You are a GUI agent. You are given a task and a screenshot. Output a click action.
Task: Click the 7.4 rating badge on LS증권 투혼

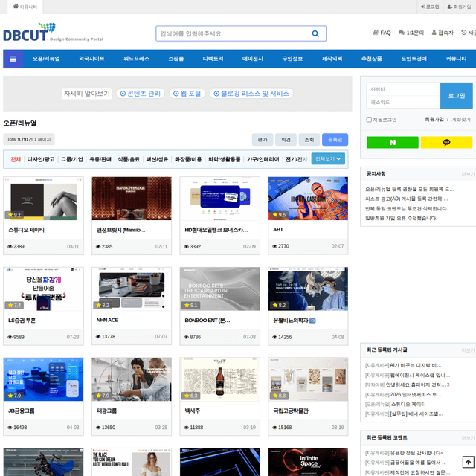click(14, 305)
